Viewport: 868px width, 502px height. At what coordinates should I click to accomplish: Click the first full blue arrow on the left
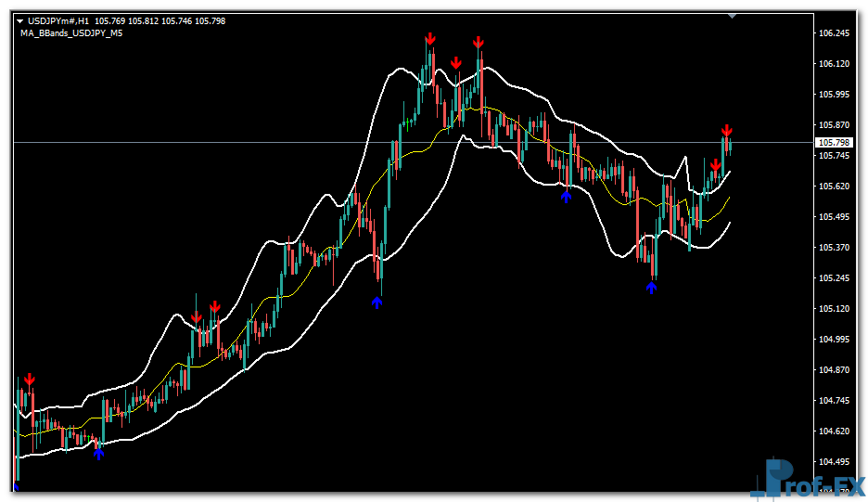98,453
